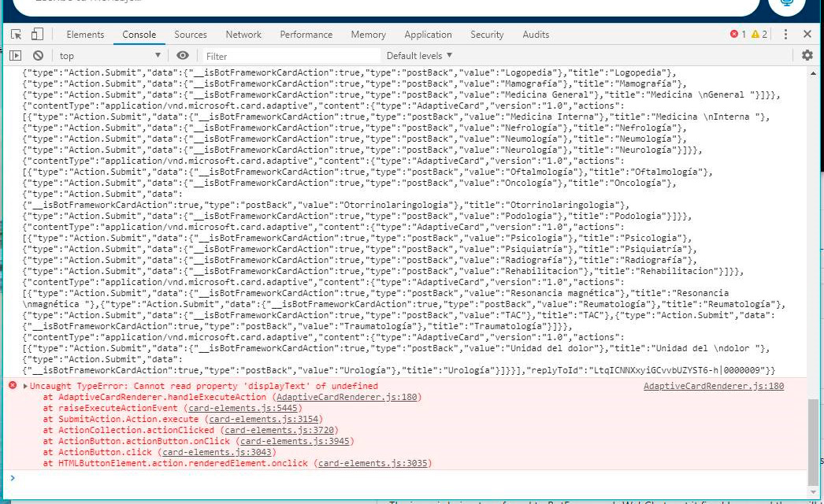Expand the Uncaught TypeError stack trace
Image resolution: width=824 pixels, height=504 pixels.
pos(24,386)
